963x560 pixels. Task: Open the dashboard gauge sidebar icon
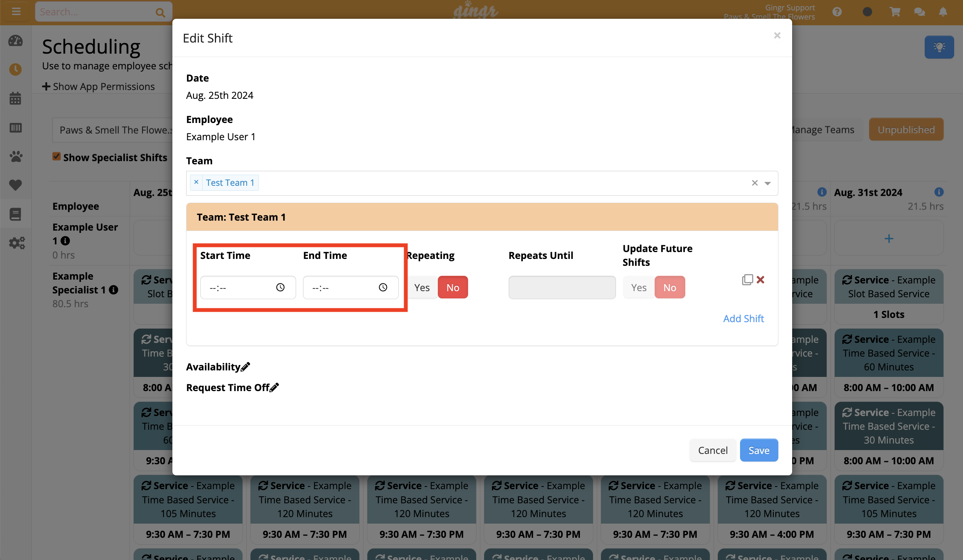click(15, 41)
